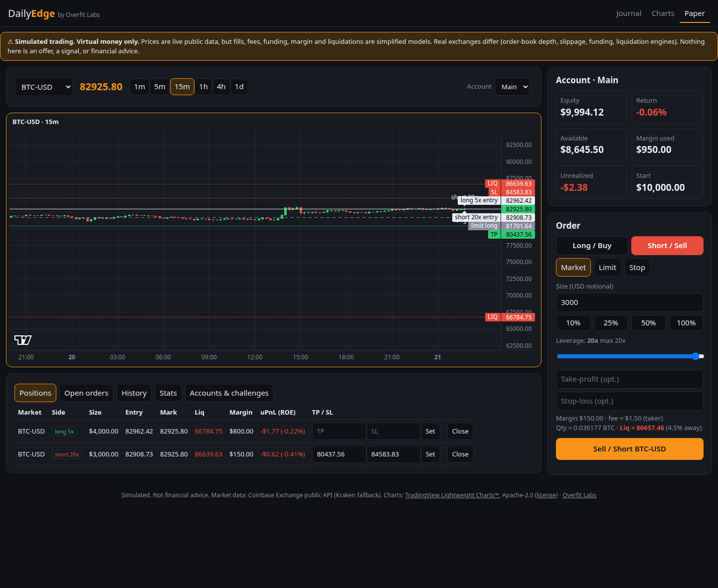Select the 1d timeframe
Image resolution: width=718 pixels, height=588 pixels.
point(239,87)
